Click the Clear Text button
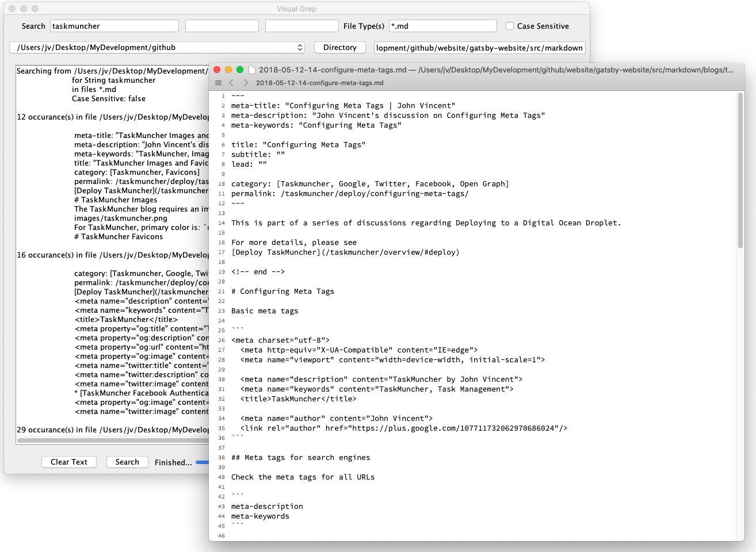 [69, 462]
